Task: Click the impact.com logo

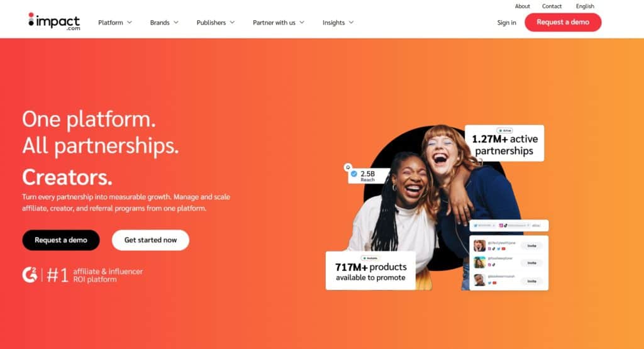Action: [54, 22]
